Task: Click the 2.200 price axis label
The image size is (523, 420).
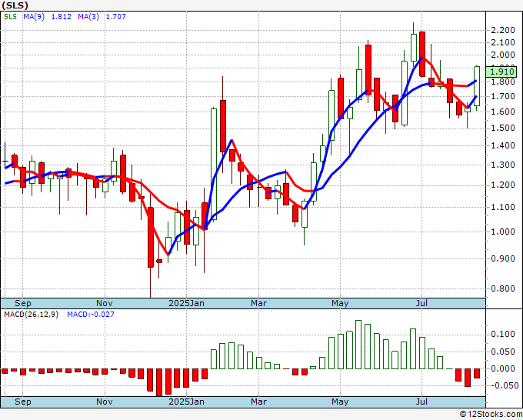Action: pos(503,30)
